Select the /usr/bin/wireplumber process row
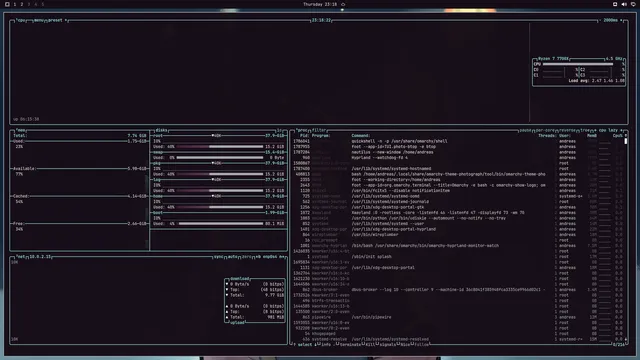 (x=457, y=235)
